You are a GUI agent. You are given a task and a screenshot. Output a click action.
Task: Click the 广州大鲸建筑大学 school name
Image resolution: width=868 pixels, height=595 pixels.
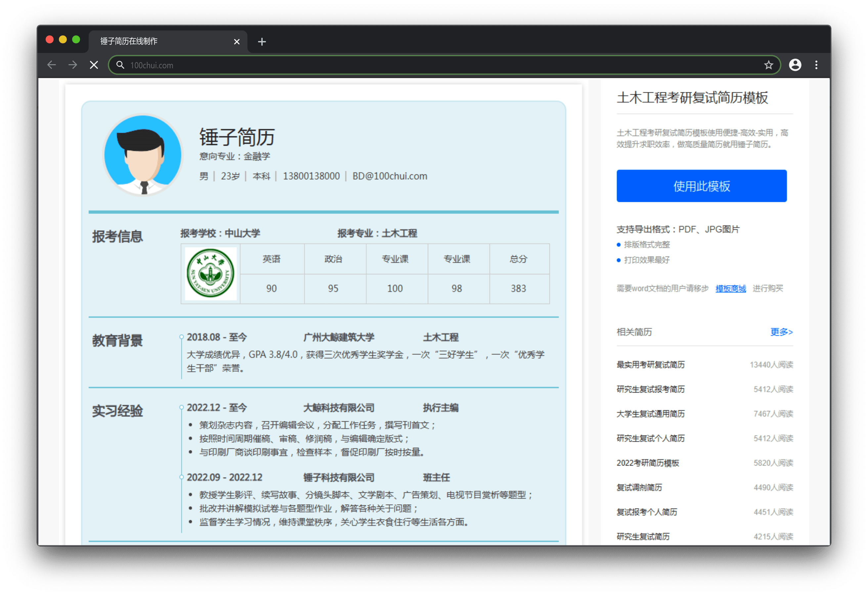click(338, 337)
